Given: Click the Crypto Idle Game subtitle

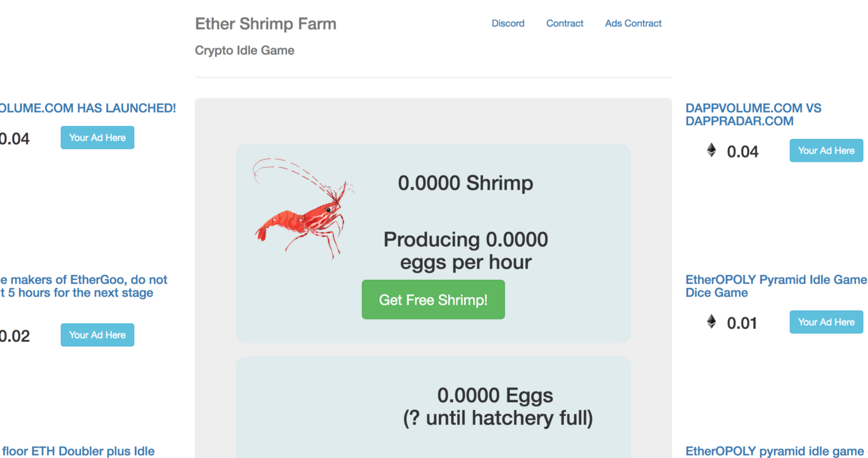Looking at the screenshot, I should point(245,50).
